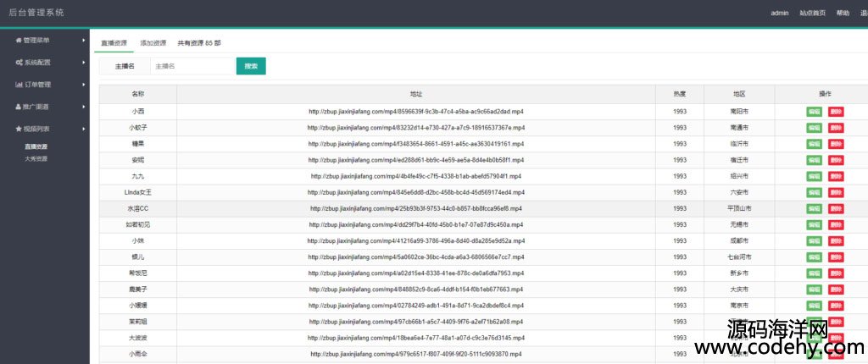The width and height of the screenshot is (868, 364).
Task: Expand the 推广渠道 submenu arrow
Action: (x=83, y=107)
